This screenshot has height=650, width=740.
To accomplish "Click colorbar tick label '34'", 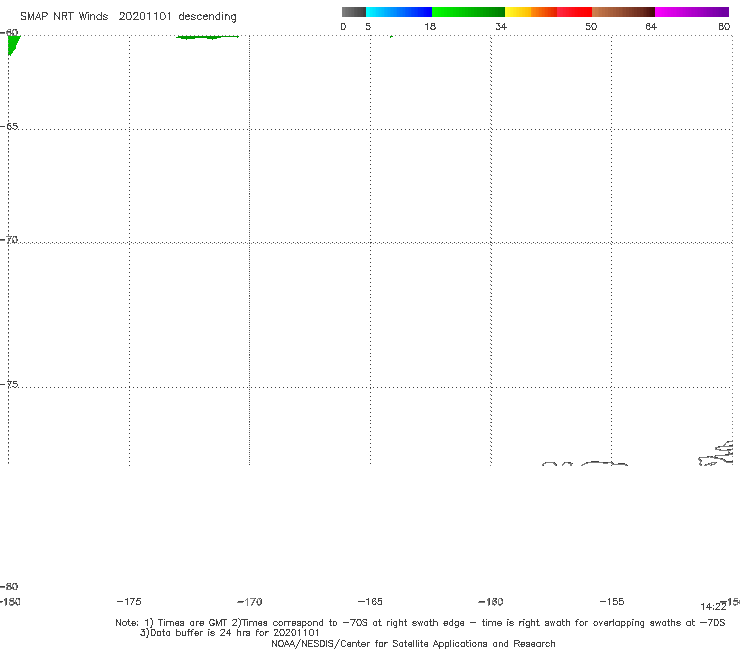I will (x=501, y=26).
